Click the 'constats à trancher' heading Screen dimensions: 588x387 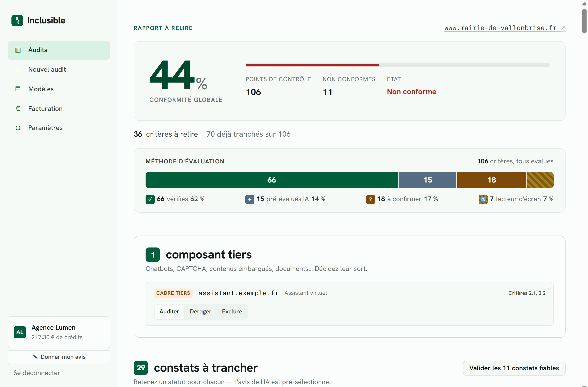(x=206, y=368)
